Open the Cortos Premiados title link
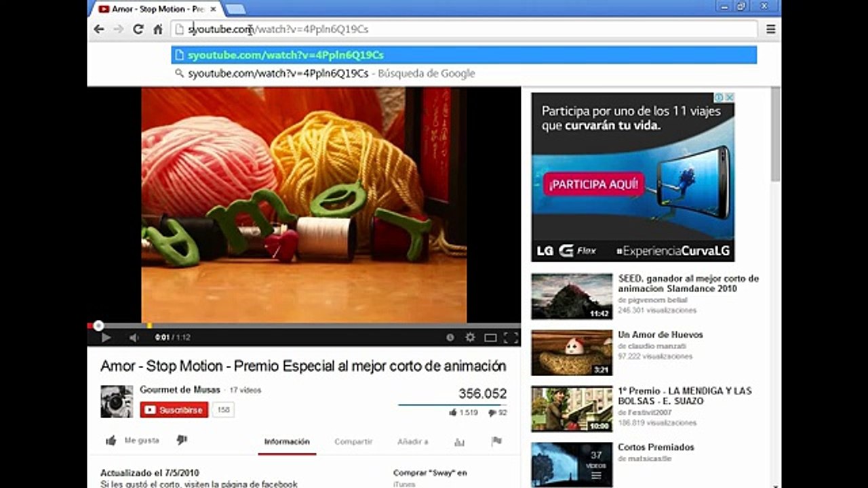 point(656,447)
